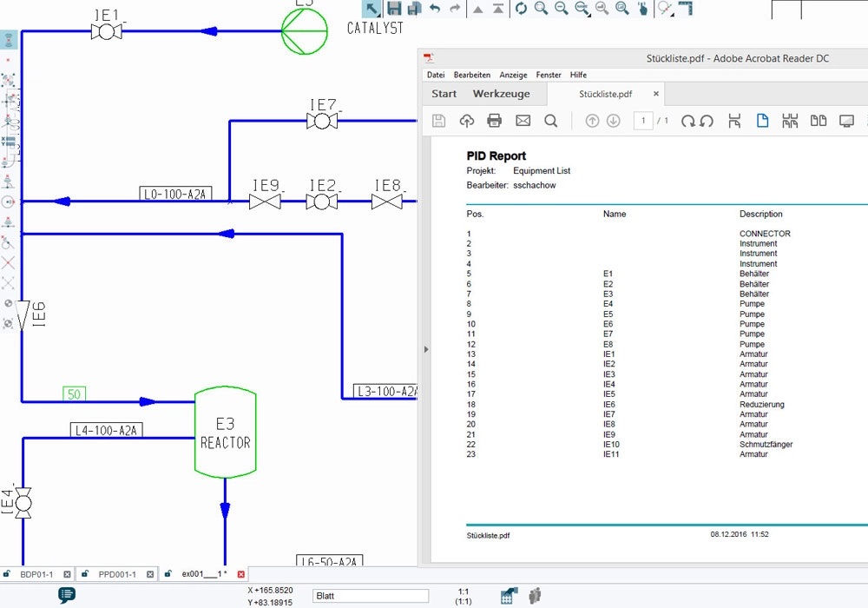Open the Anzeige menu

point(513,75)
